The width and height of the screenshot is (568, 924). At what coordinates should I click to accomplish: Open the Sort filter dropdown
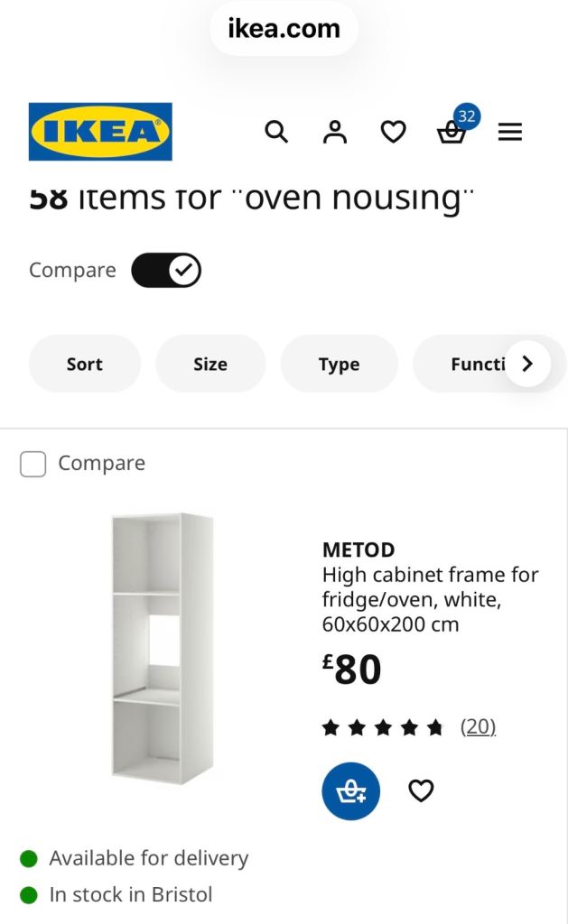(x=85, y=364)
